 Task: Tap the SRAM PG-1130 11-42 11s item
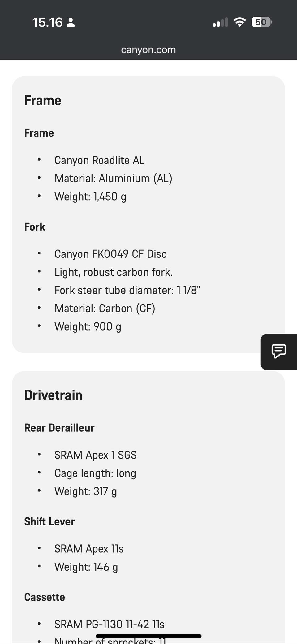point(109,624)
